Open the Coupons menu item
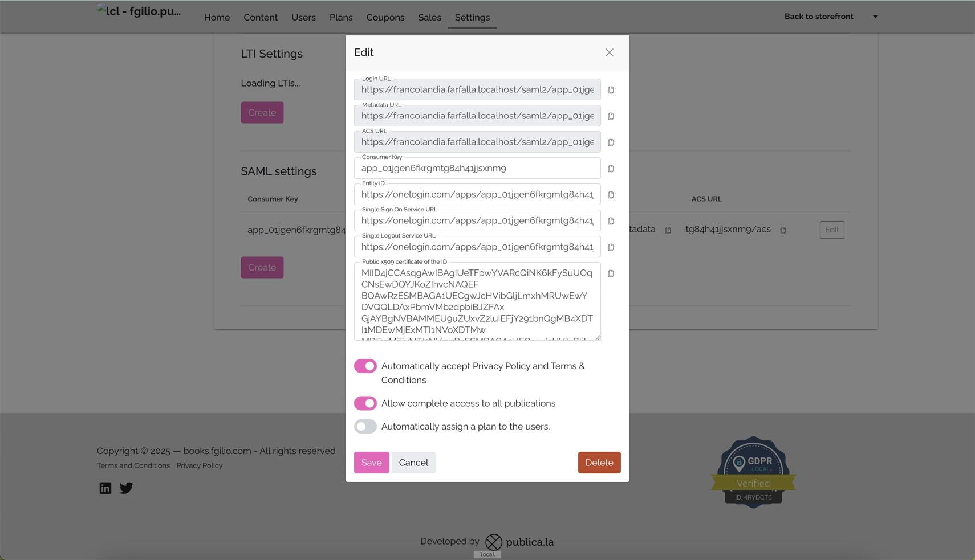 pos(385,18)
